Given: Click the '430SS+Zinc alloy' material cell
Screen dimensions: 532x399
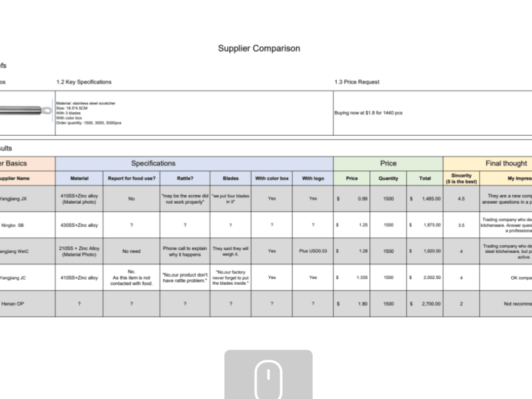Looking at the screenshot, I should point(79,225).
